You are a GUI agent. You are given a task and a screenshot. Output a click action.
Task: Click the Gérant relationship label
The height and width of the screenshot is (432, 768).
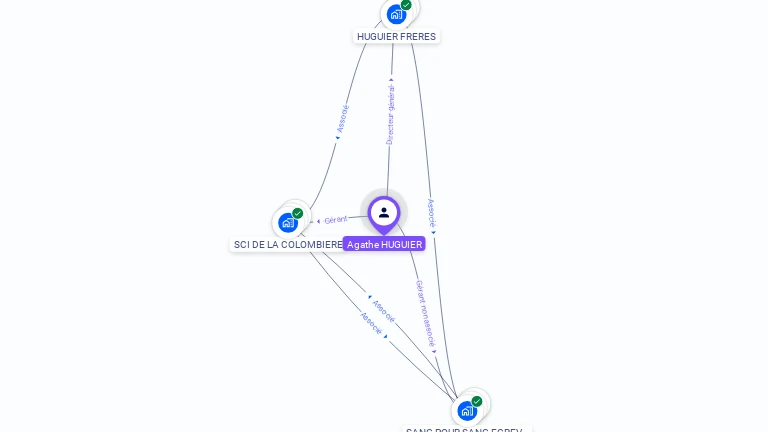[336, 220]
